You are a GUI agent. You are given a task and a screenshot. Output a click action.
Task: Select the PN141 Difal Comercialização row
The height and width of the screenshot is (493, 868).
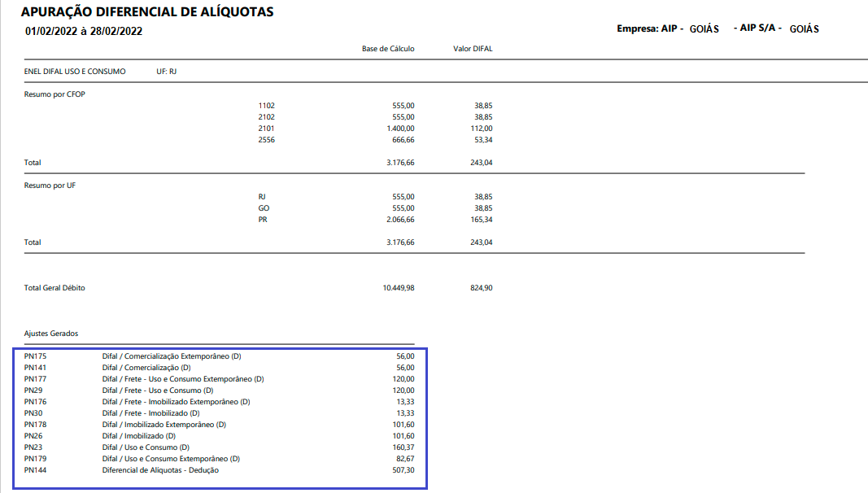(x=219, y=368)
